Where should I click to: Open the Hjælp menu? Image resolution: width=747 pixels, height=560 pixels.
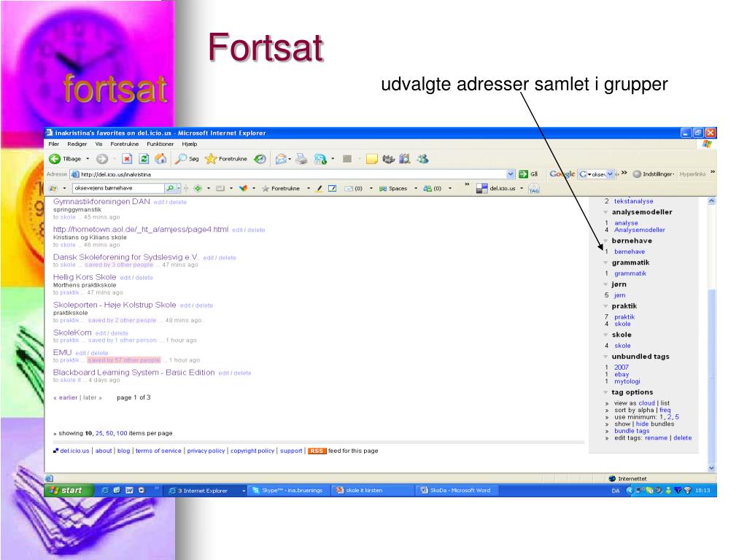click(189, 144)
